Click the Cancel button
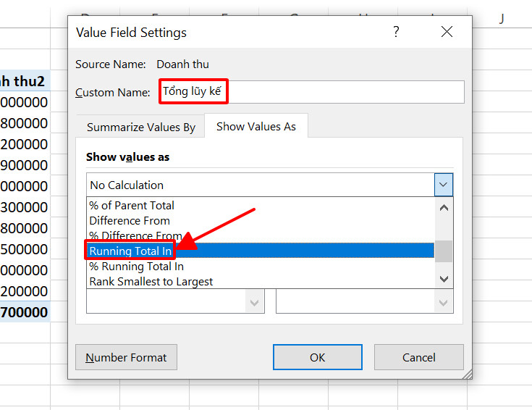The height and width of the screenshot is (410, 532). tap(418, 357)
